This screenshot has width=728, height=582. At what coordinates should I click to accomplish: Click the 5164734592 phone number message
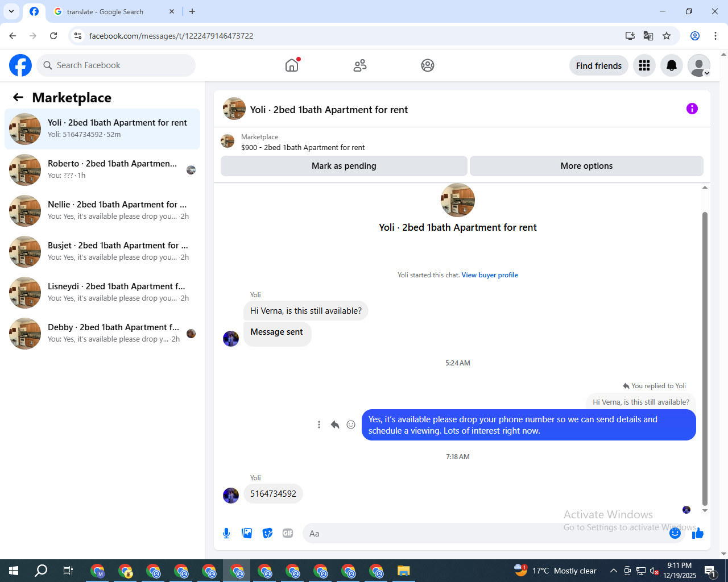[273, 494]
